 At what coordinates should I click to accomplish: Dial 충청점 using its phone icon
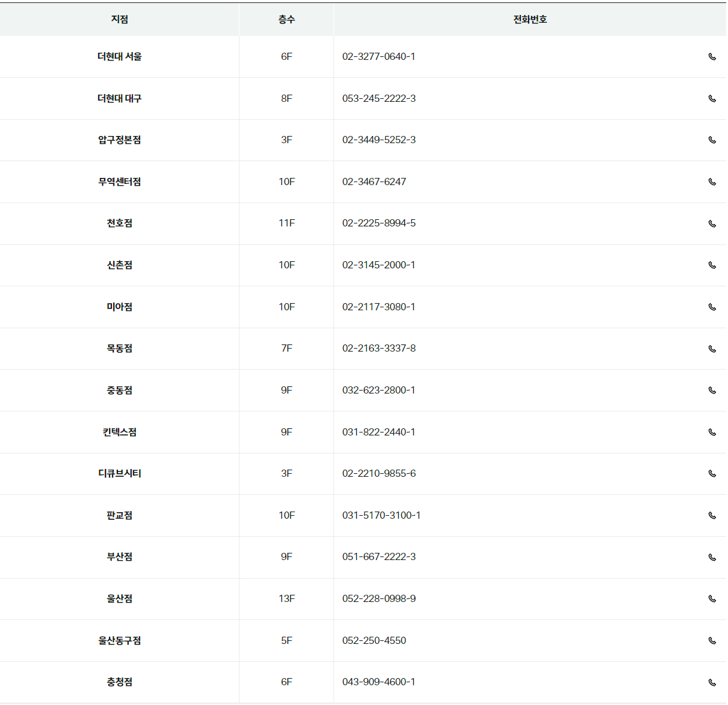point(712,683)
